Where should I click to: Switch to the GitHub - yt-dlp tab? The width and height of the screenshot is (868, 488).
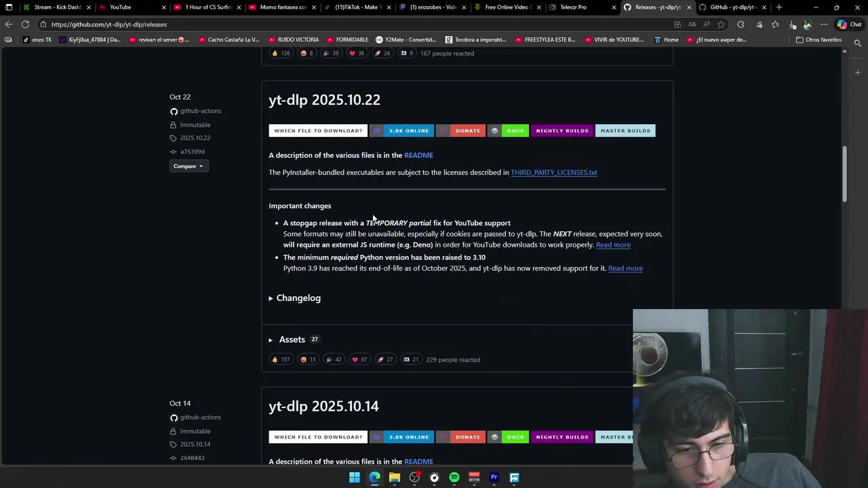coord(732,7)
